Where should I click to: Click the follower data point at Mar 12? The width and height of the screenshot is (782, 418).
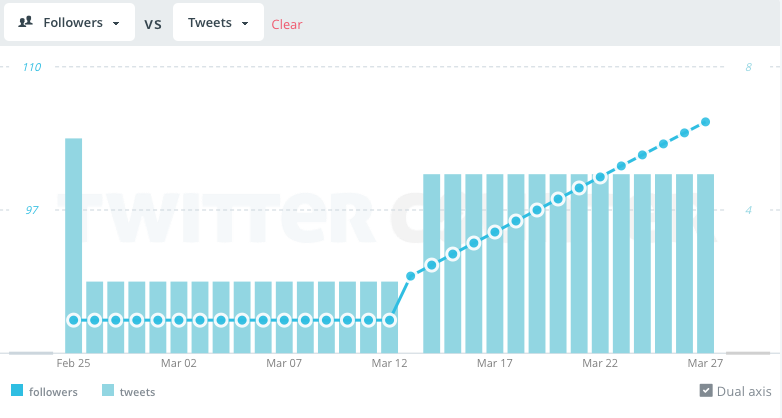(x=390, y=320)
